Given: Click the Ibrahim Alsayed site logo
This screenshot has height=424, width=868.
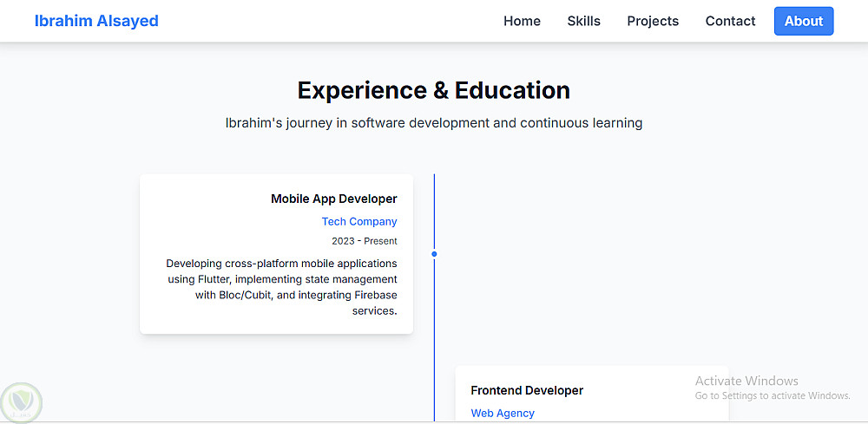Looking at the screenshot, I should pos(96,21).
